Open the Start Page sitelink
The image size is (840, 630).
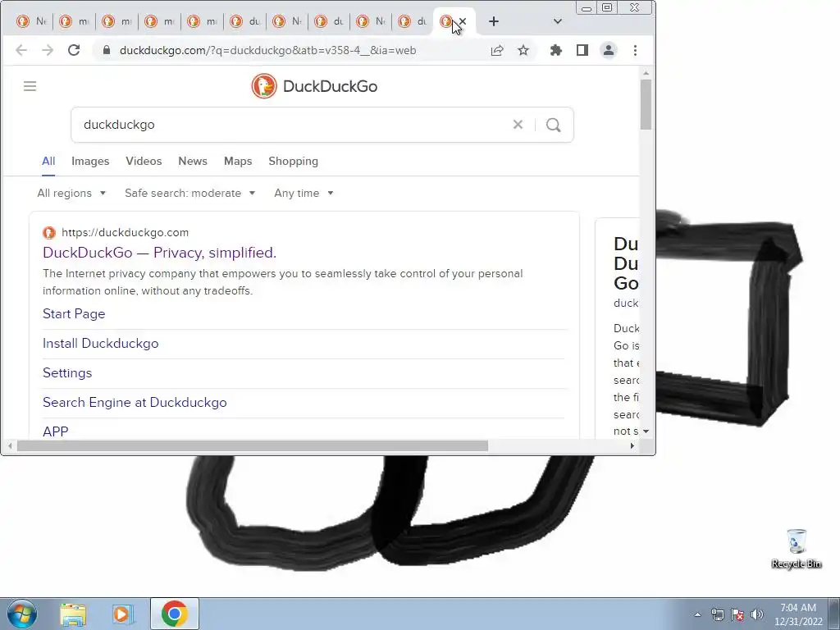click(74, 314)
